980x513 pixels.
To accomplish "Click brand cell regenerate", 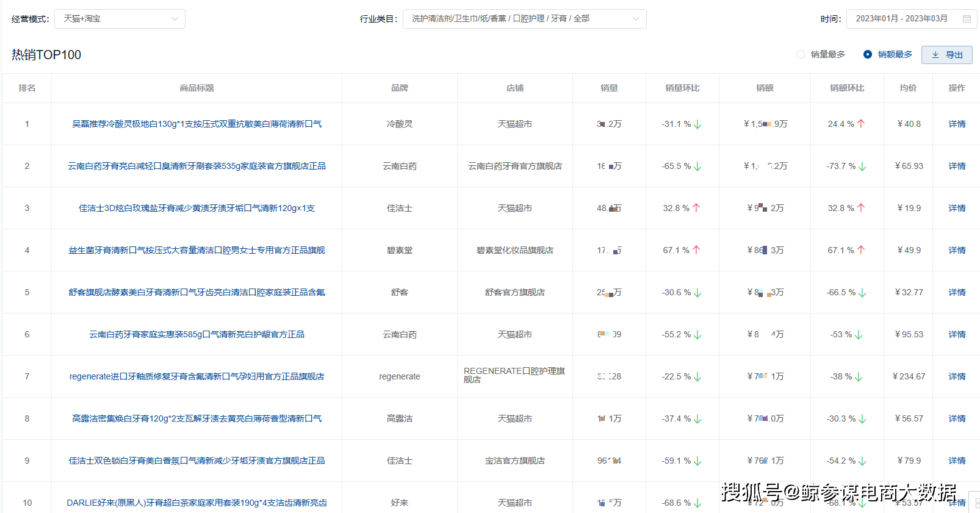I will click(400, 376).
